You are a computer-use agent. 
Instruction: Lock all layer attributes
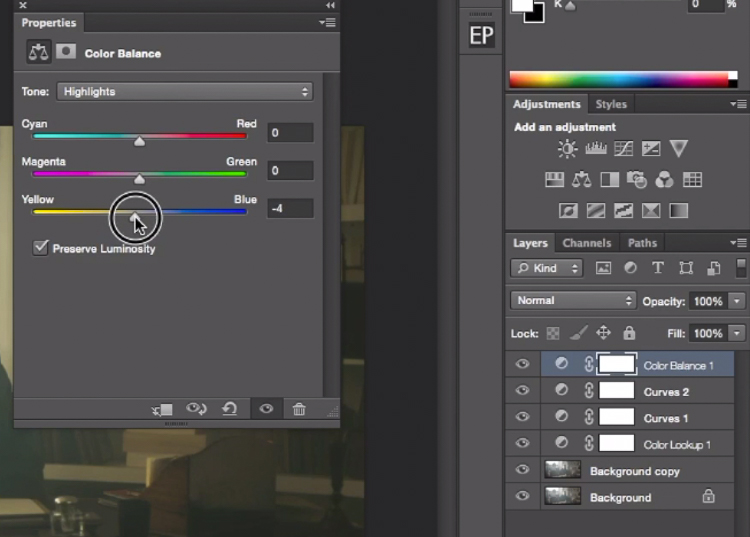[x=629, y=332]
